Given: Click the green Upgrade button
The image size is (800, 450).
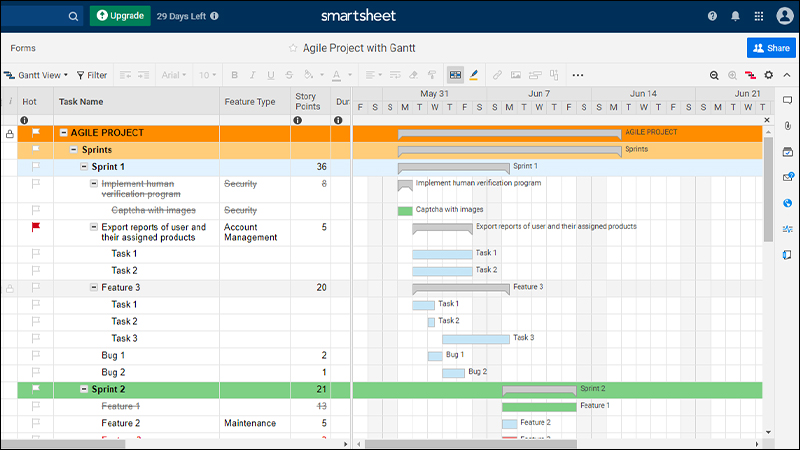Looking at the screenshot, I should pyautogui.click(x=120, y=16).
